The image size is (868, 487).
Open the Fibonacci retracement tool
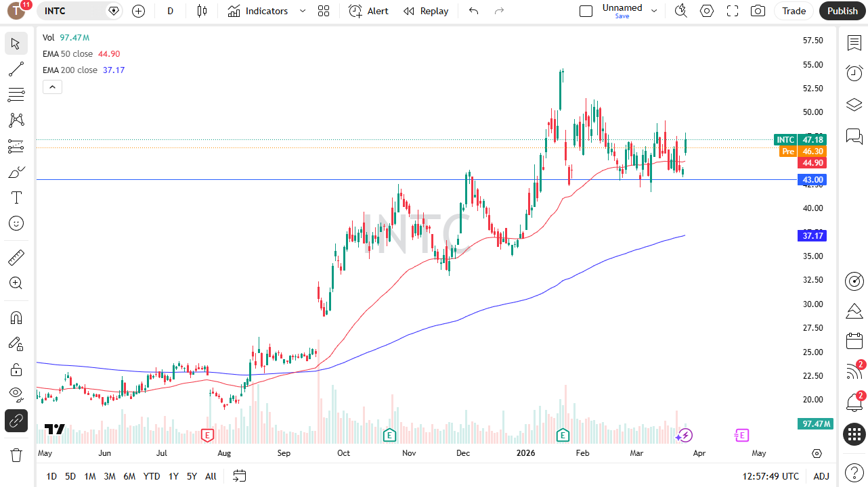coord(16,95)
